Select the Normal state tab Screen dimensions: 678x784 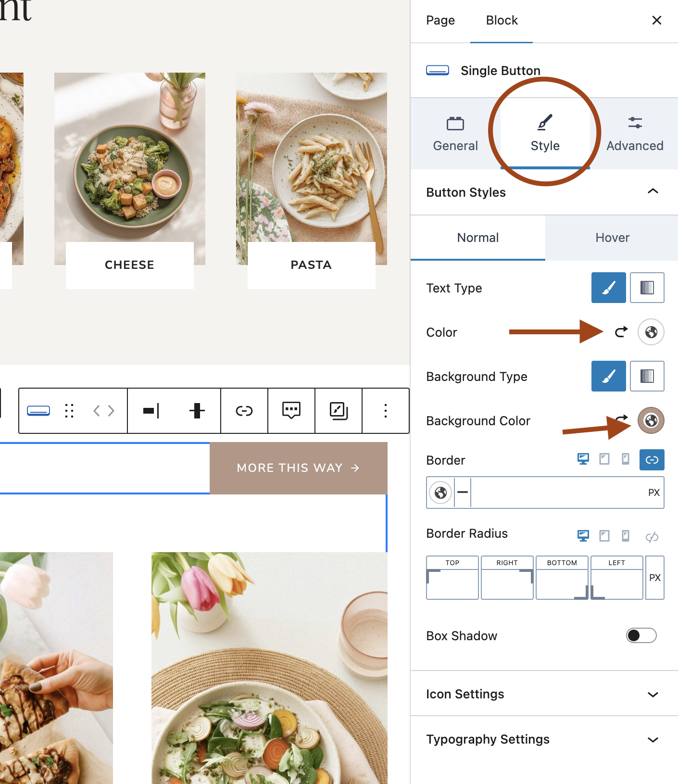pyautogui.click(x=477, y=238)
